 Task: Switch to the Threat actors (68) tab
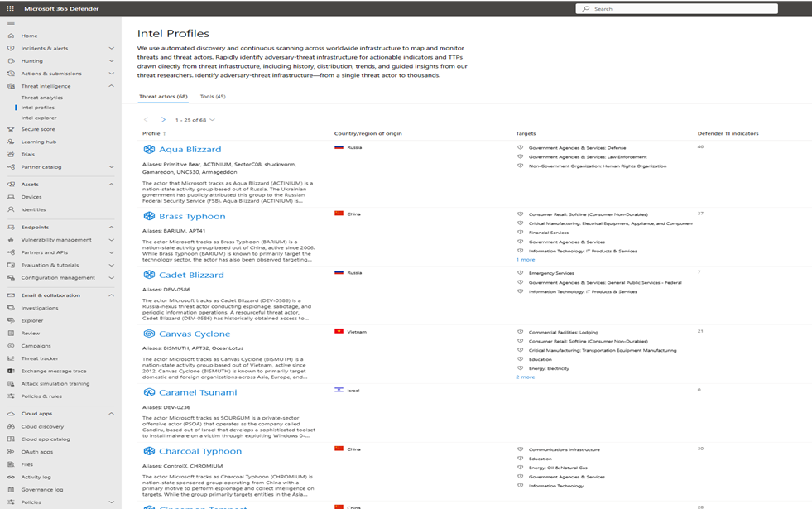coord(163,97)
